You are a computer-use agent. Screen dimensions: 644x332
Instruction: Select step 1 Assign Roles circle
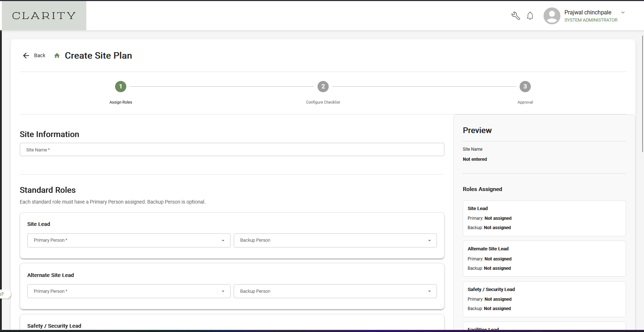120,86
